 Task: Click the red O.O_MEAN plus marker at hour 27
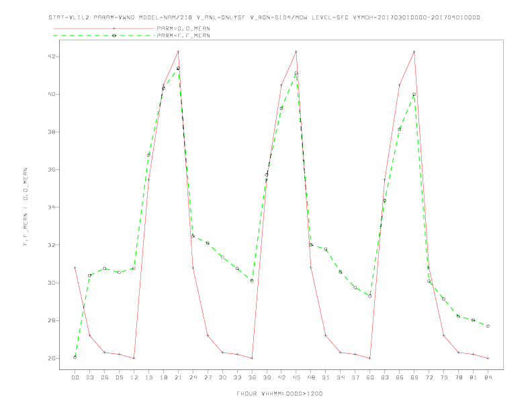click(x=208, y=336)
